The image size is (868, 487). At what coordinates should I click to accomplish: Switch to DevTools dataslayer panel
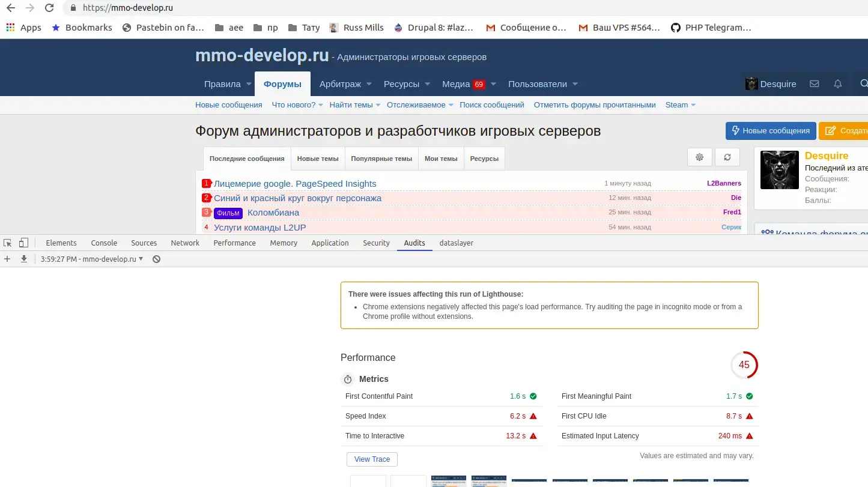(457, 243)
